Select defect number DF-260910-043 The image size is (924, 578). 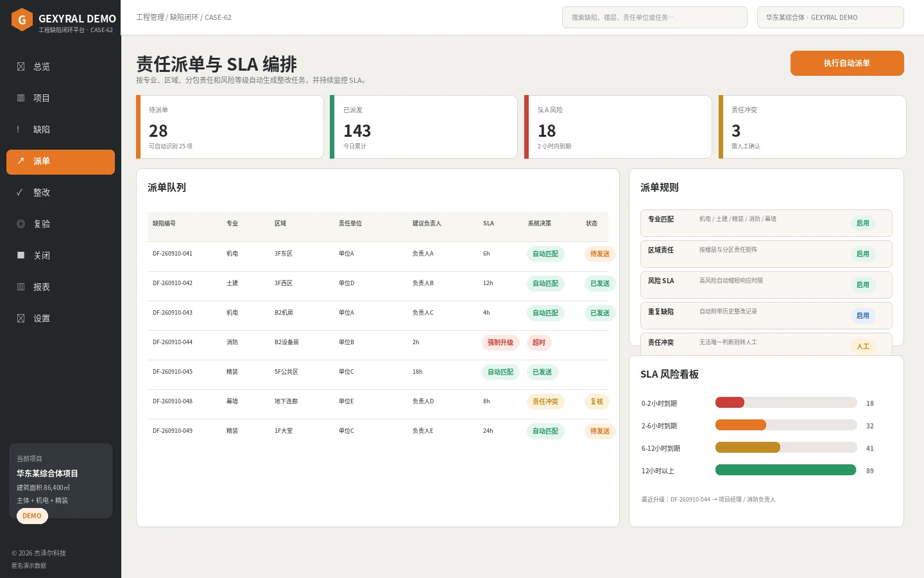(x=173, y=313)
